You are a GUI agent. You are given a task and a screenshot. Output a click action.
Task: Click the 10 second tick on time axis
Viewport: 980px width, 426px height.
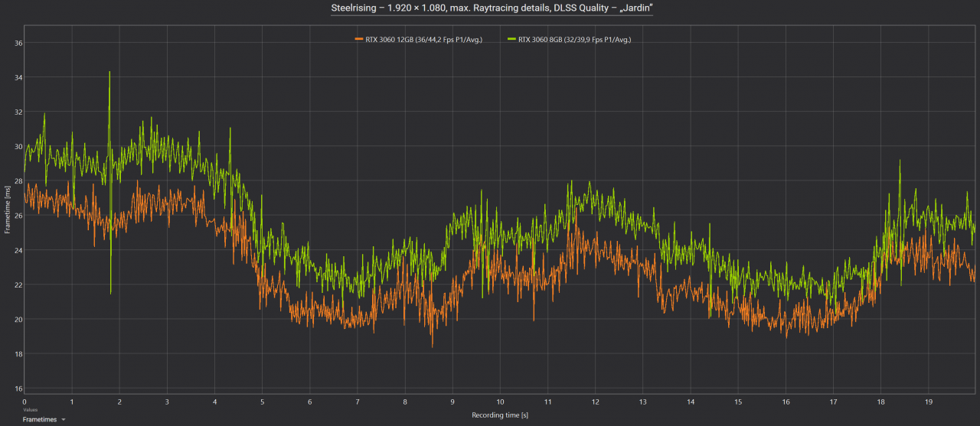point(500,401)
